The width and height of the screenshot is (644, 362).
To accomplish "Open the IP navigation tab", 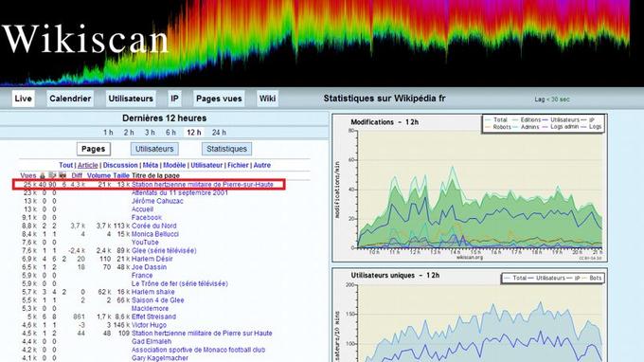I will pyautogui.click(x=174, y=99).
